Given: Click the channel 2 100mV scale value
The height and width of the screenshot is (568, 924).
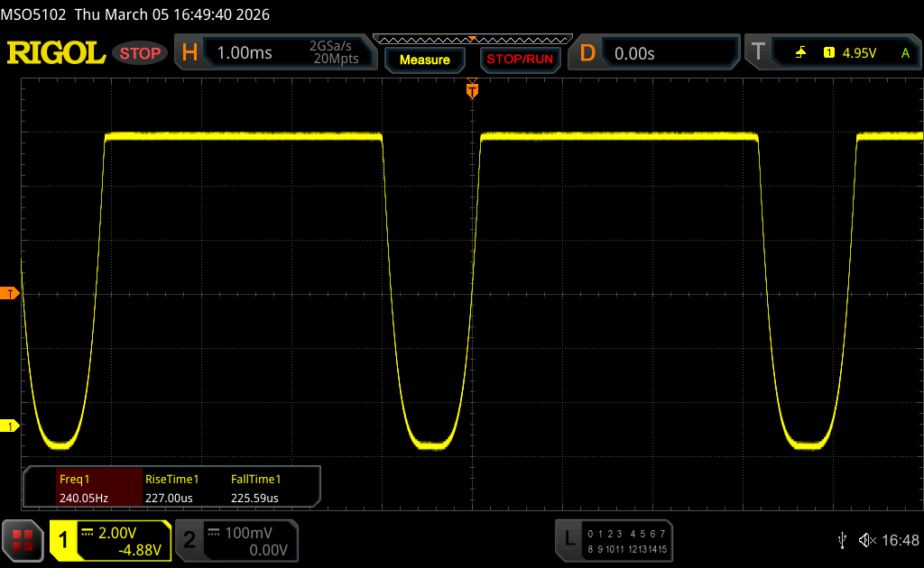Looking at the screenshot, I should [x=249, y=533].
